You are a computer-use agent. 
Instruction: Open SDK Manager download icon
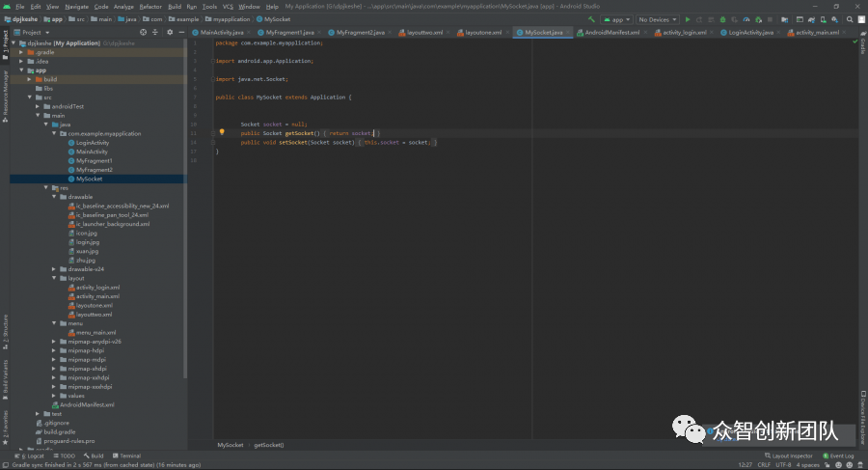(x=835, y=19)
